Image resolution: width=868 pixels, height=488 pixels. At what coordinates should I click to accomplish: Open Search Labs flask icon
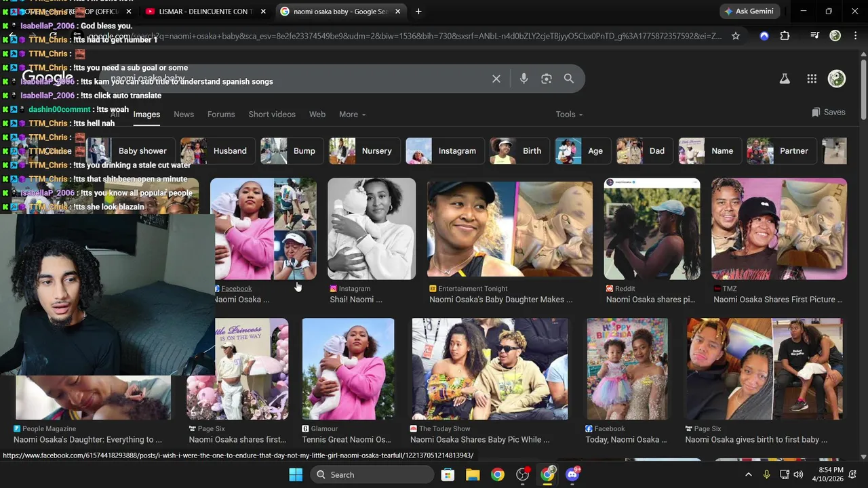point(785,79)
